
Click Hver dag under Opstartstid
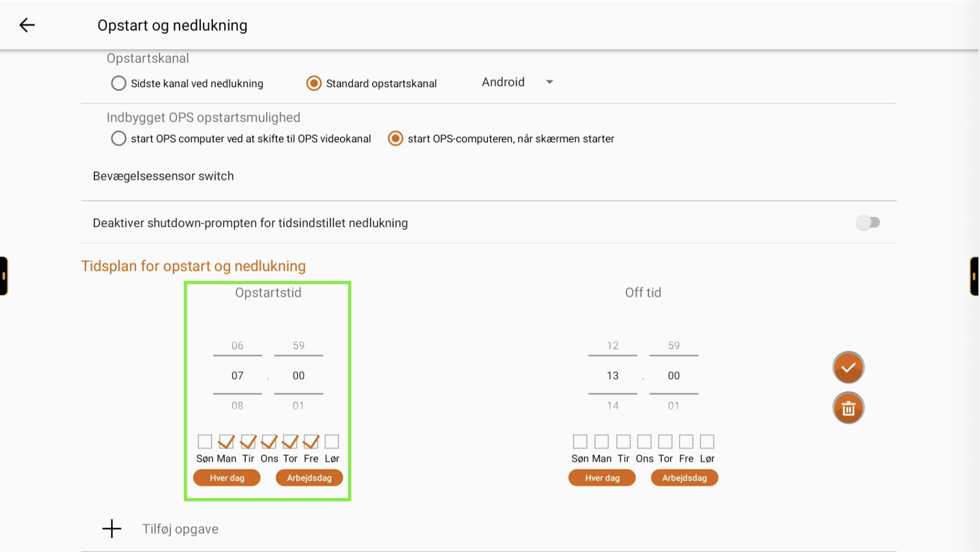(227, 478)
